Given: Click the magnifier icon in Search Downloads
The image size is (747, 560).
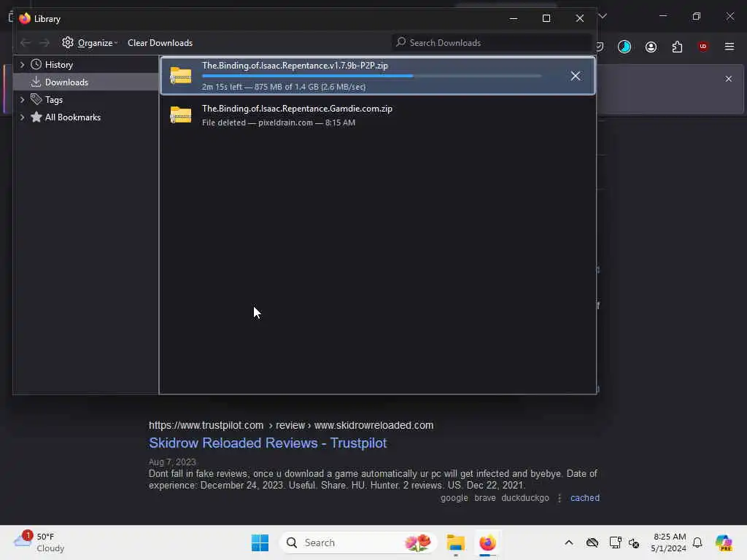Looking at the screenshot, I should point(401,42).
